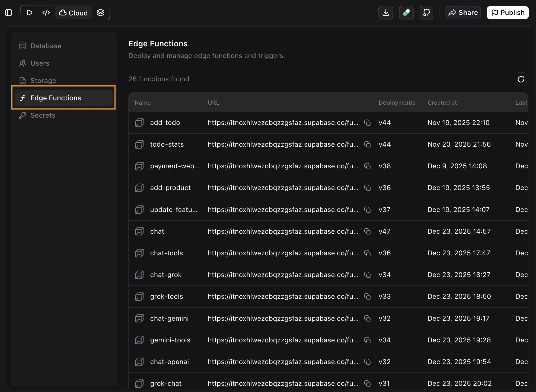Copy the URL of the chat function

click(368, 231)
